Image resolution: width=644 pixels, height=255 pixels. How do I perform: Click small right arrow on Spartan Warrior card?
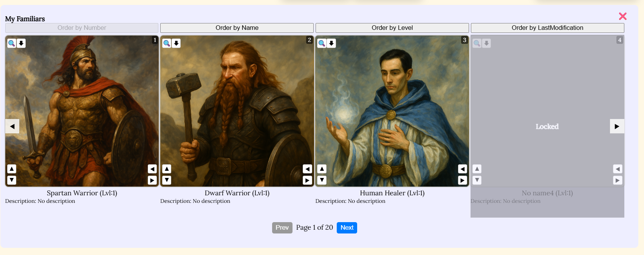[152, 180]
